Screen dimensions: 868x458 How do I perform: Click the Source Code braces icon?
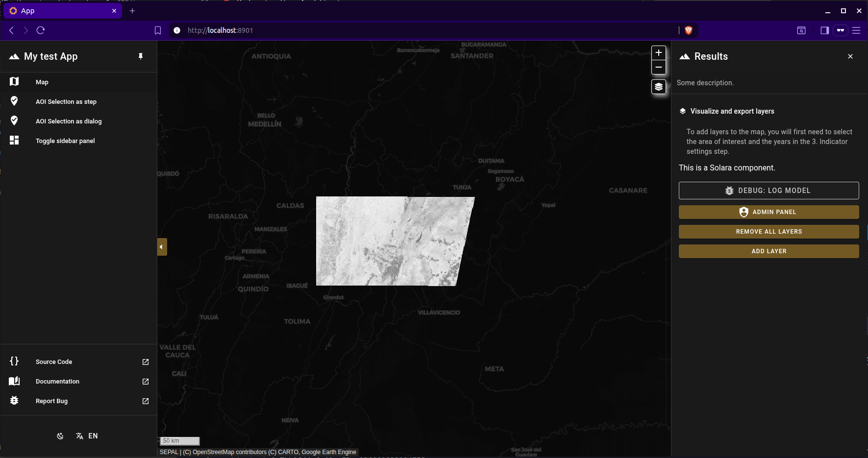[14, 361]
